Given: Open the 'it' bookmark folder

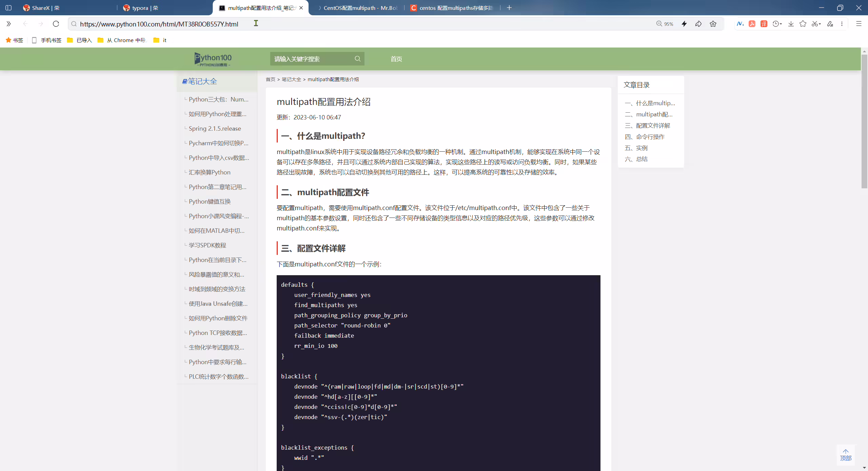Looking at the screenshot, I should pyautogui.click(x=160, y=40).
